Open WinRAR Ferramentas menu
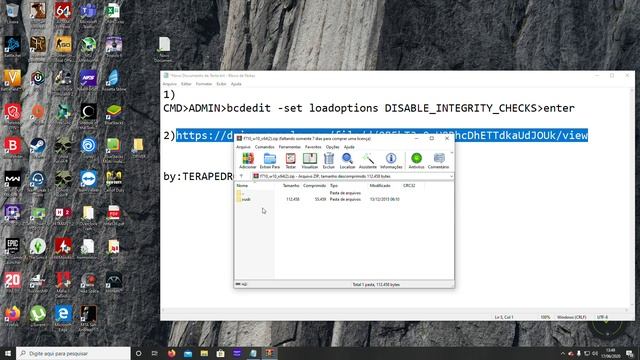The height and width of the screenshot is (360, 640). coord(289,147)
